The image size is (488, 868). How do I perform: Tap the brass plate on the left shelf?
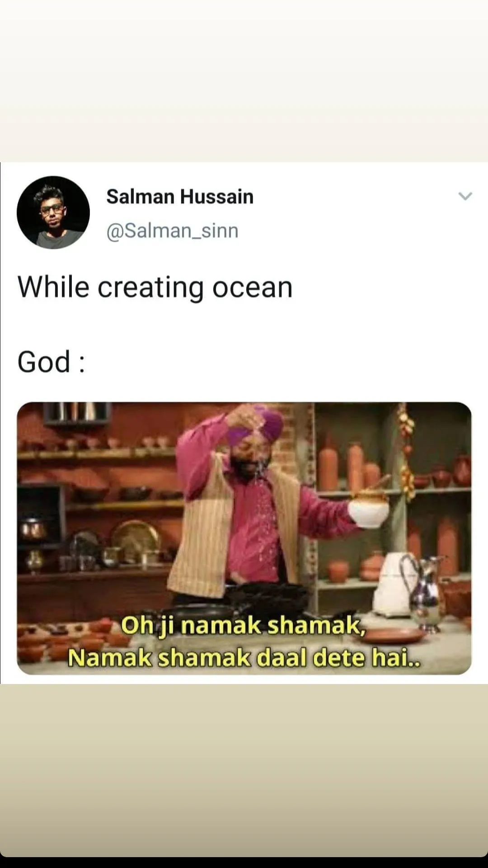(136, 539)
